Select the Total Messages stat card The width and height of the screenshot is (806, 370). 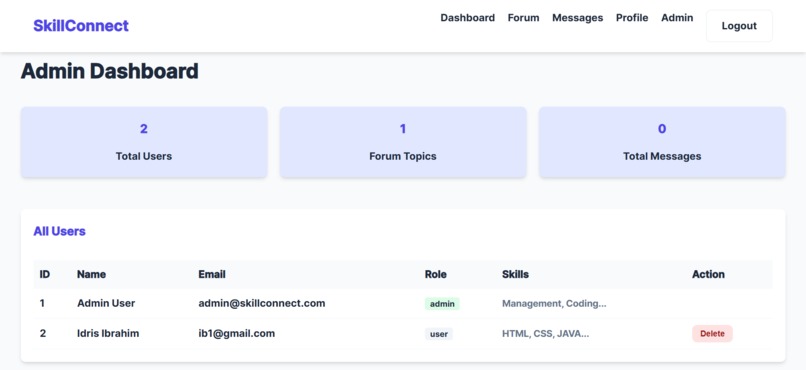coord(662,142)
